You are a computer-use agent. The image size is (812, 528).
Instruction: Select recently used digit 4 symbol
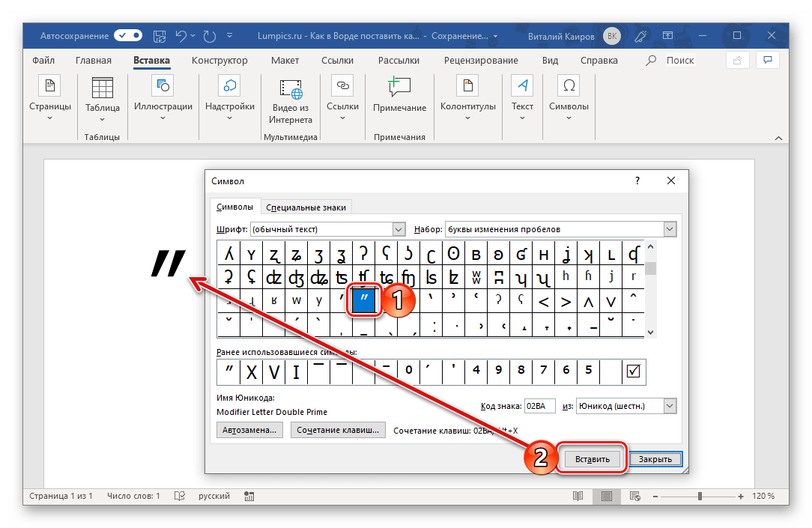[476, 371]
